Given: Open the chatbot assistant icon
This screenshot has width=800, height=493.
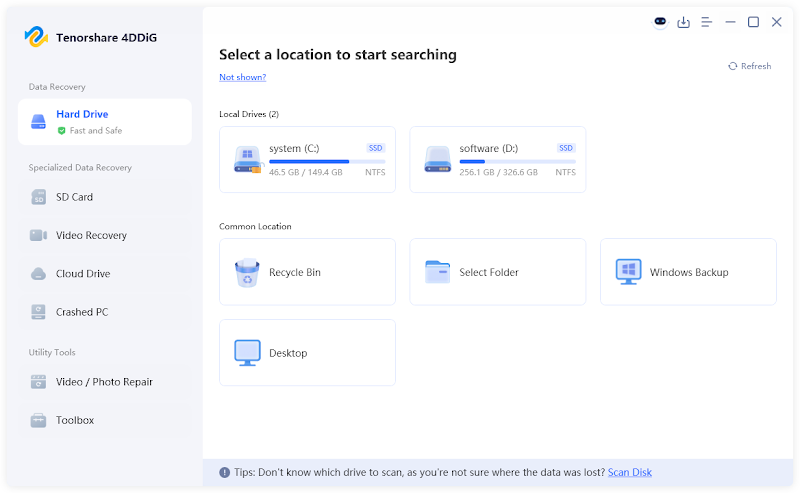Looking at the screenshot, I should [660, 22].
